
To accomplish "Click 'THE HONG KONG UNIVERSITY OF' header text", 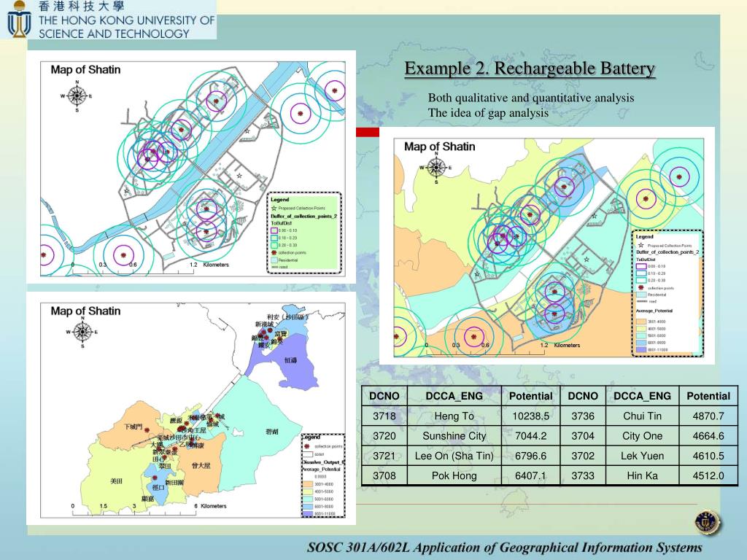I will pyautogui.click(x=127, y=20).
